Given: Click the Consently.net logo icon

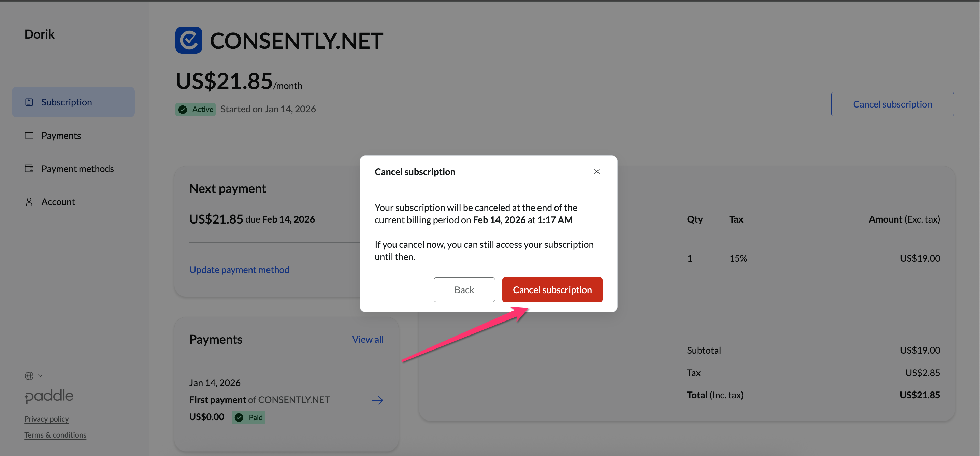Looking at the screenshot, I should 188,40.
